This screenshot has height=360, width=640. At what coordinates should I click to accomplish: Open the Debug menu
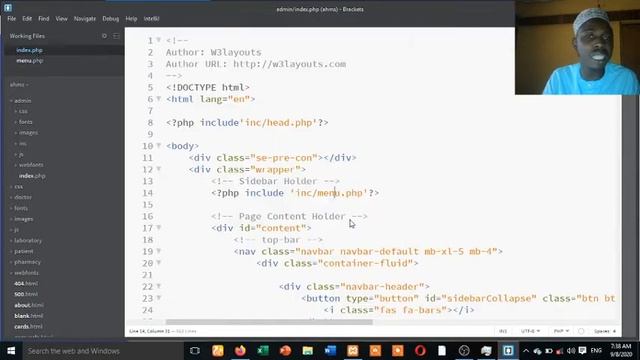tap(111, 19)
